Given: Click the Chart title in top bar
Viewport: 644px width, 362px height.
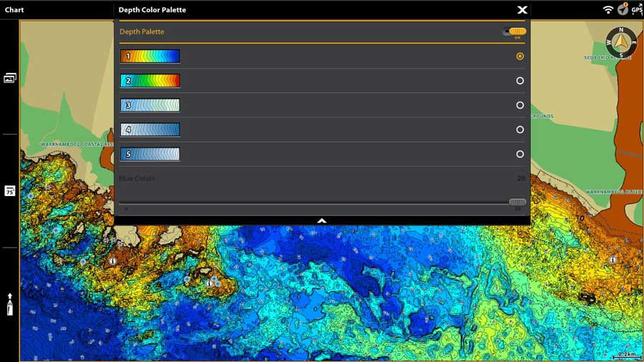Looking at the screenshot, I should pyautogui.click(x=14, y=10).
